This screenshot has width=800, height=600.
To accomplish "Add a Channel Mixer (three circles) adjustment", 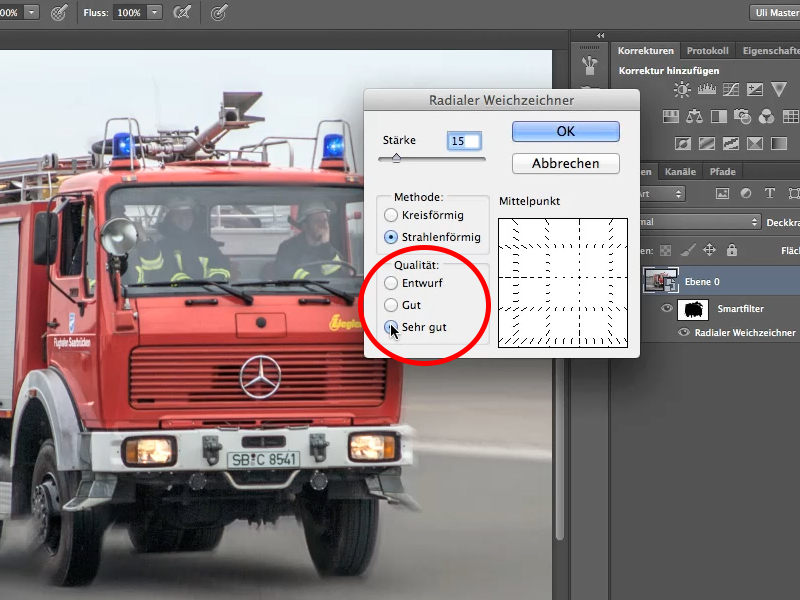I will coord(766,117).
